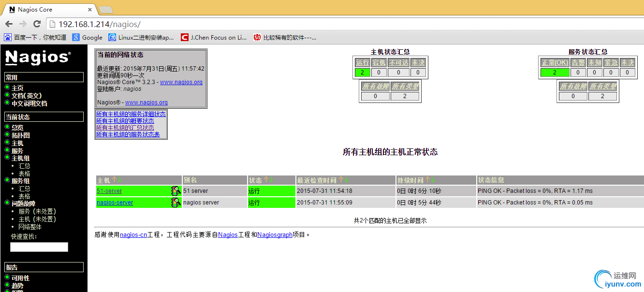Go back with the browser back arrow
This screenshot has width=644, height=292.
(9, 24)
